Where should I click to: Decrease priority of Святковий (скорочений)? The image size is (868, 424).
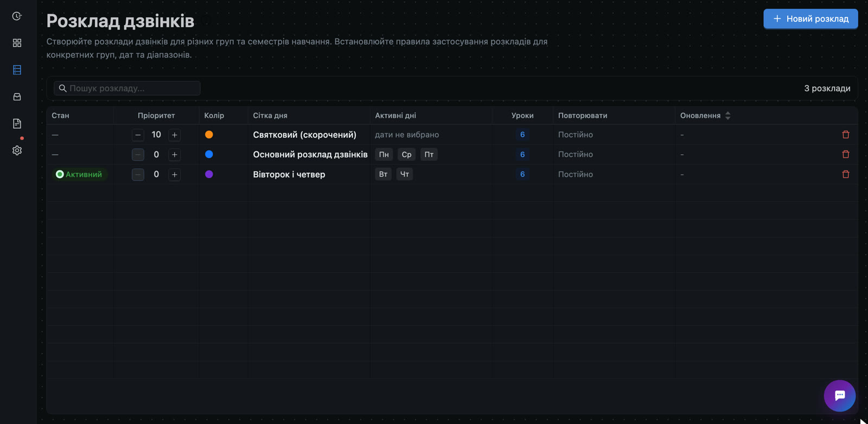(x=138, y=135)
